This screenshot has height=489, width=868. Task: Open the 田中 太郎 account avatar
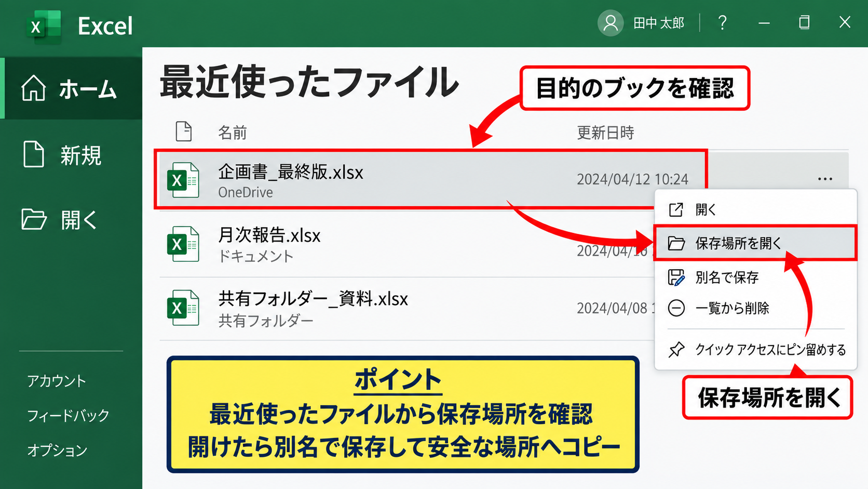(x=611, y=23)
